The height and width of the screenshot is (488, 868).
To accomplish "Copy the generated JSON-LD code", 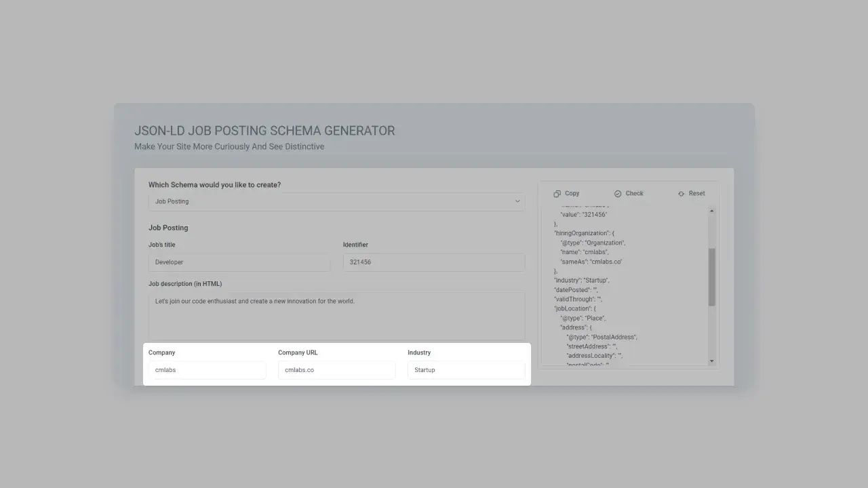I will [x=567, y=193].
